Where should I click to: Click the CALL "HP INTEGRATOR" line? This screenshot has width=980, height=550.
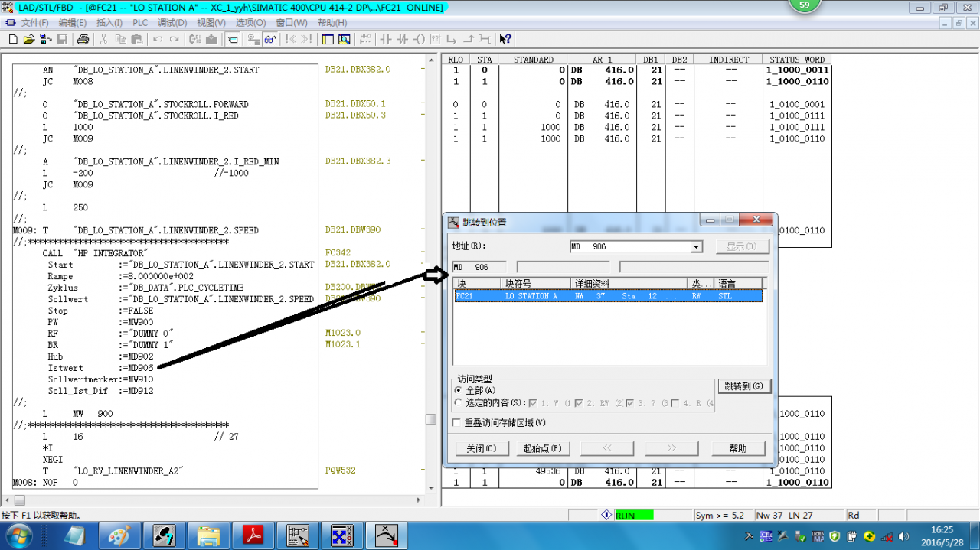tap(96, 253)
